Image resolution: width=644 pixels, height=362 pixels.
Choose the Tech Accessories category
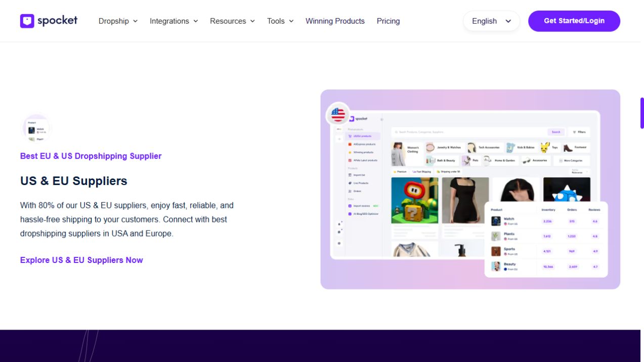[x=485, y=148]
